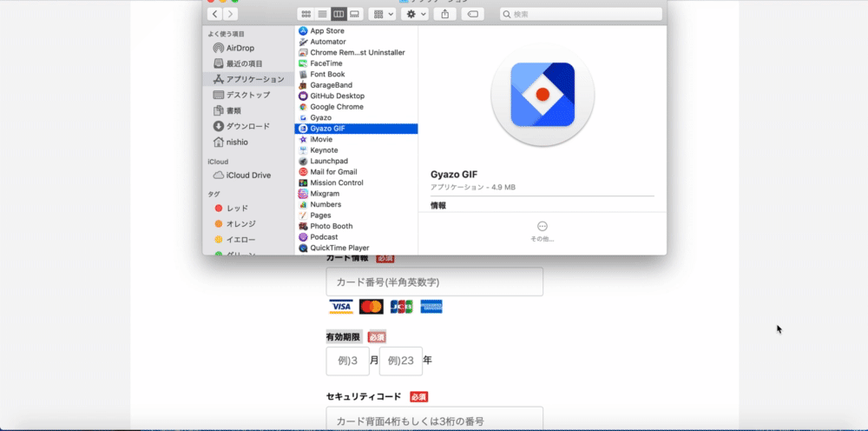The width and height of the screenshot is (868, 431).
Task: Open the gear action menu
Action: 415,14
